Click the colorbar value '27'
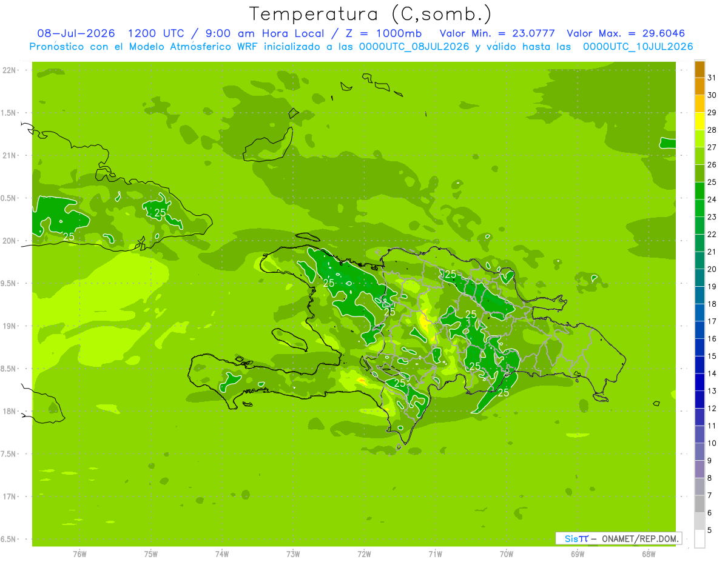This screenshot has height=562, width=728. 712,147
